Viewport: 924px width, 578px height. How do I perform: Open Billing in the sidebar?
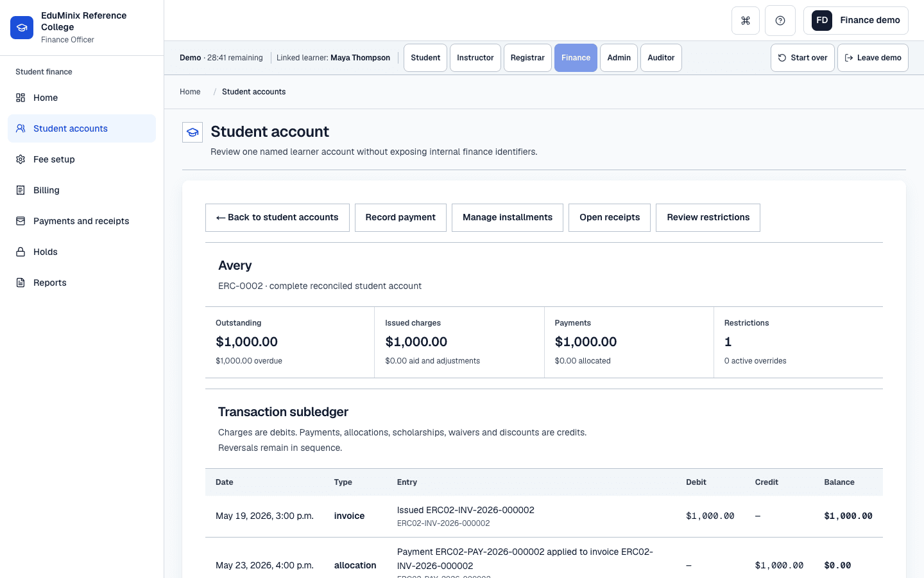[x=81, y=190]
